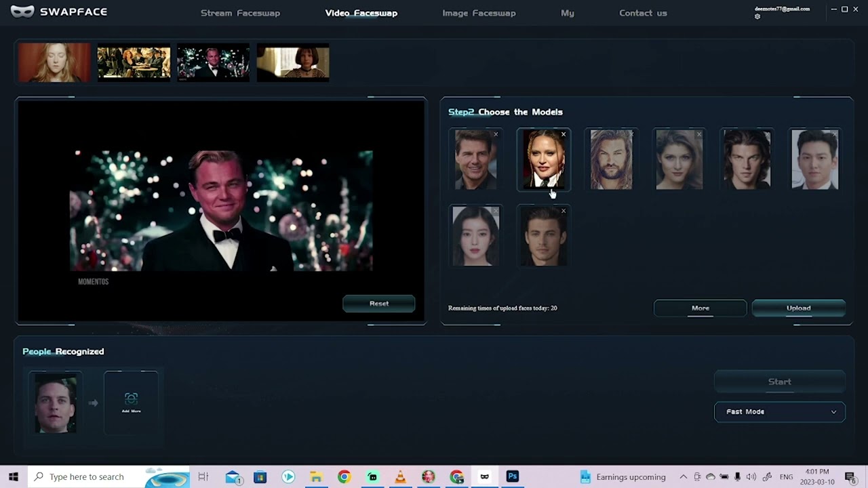The width and height of the screenshot is (868, 488).
Task: Remove the man in white-background suit model
Action: coord(835,134)
